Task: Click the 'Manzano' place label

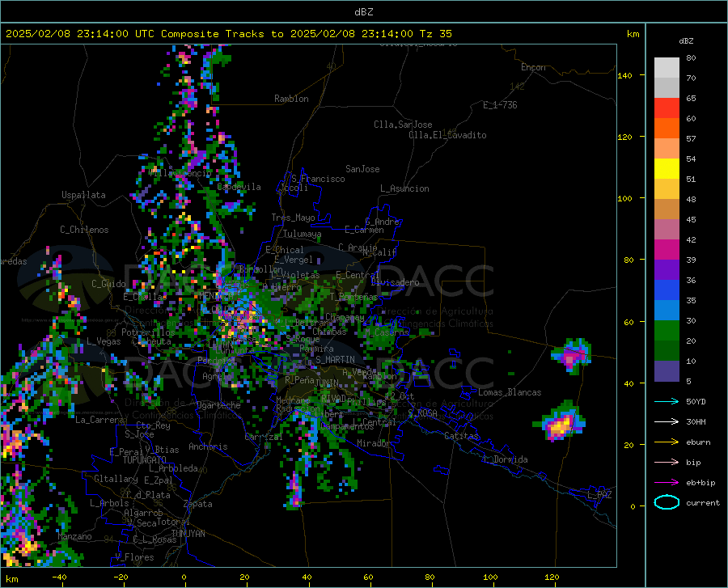Action: pos(74,536)
